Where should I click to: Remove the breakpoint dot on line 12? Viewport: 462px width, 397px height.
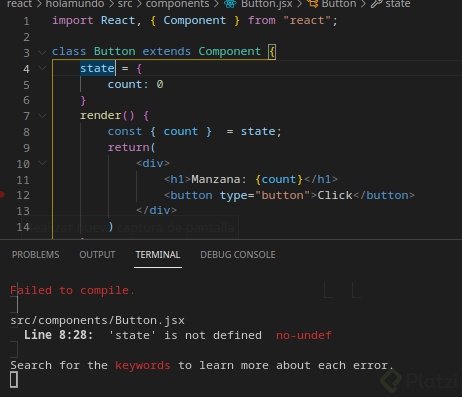click(x=1, y=194)
